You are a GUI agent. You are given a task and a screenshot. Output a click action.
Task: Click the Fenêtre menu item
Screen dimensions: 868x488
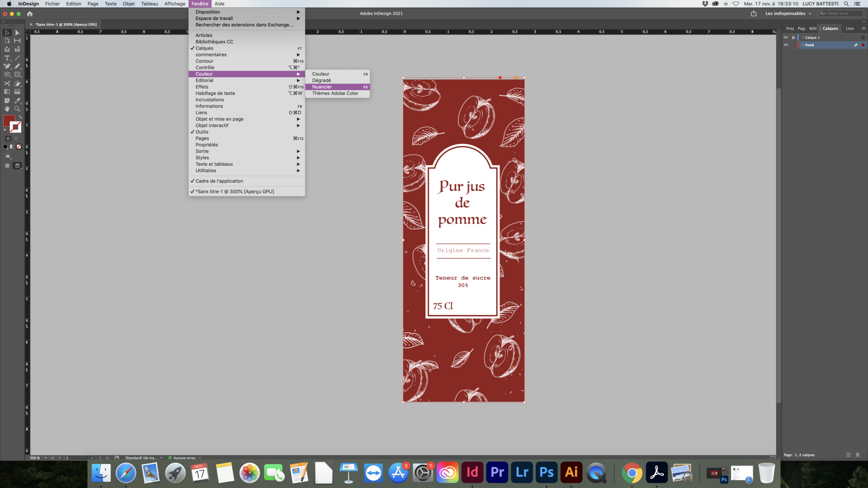[200, 4]
